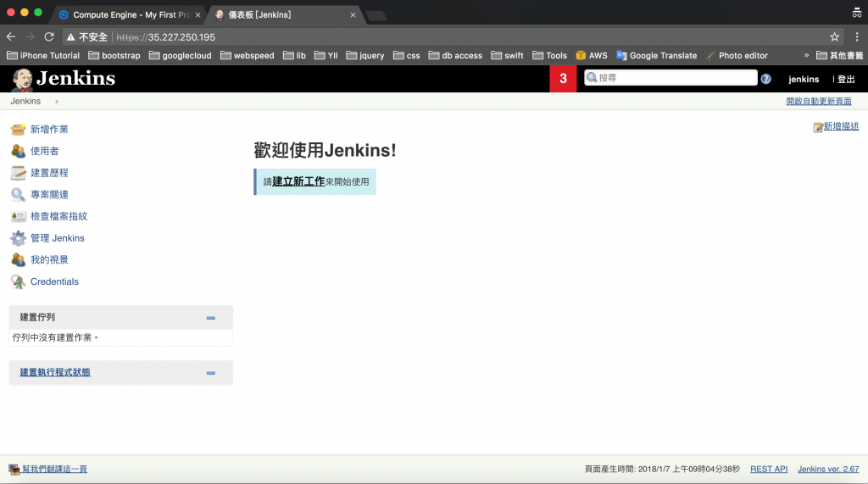Click the 建立新工作 link
Image resolution: width=868 pixels, height=484 pixels.
(x=298, y=181)
